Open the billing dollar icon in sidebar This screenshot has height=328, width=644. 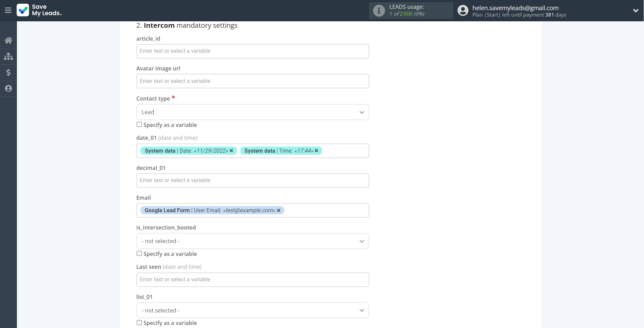pos(8,72)
